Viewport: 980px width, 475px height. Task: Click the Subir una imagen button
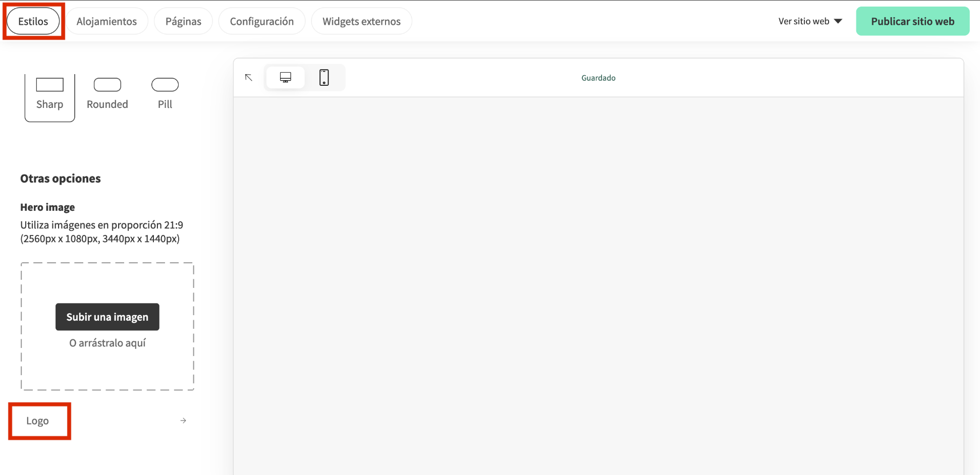coord(107,317)
